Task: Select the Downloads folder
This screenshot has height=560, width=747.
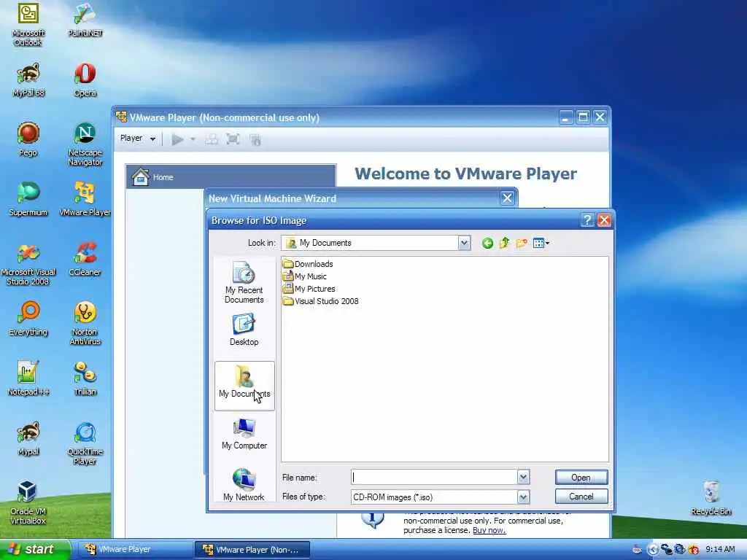Action: (x=308, y=264)
